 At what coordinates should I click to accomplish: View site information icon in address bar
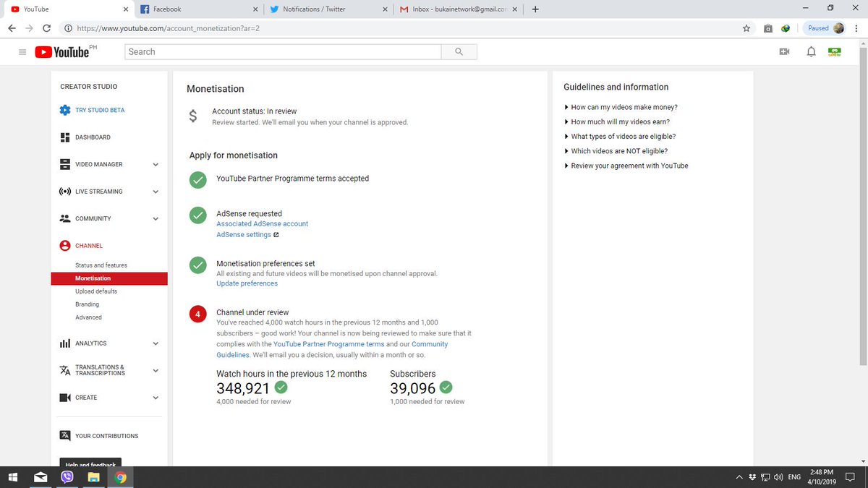click(67, 28)
